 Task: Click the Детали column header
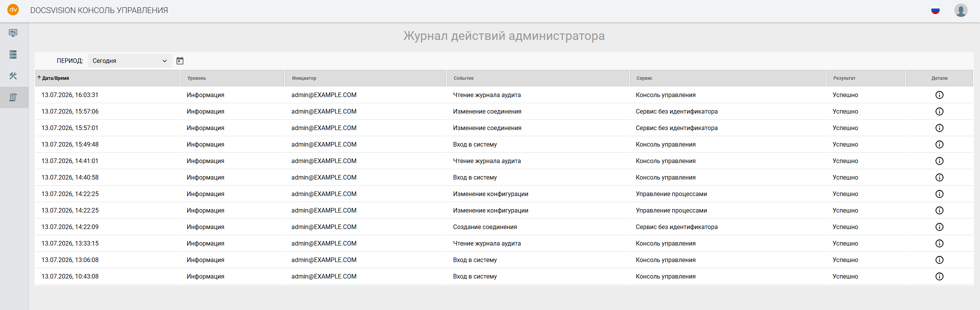point(939,78)
